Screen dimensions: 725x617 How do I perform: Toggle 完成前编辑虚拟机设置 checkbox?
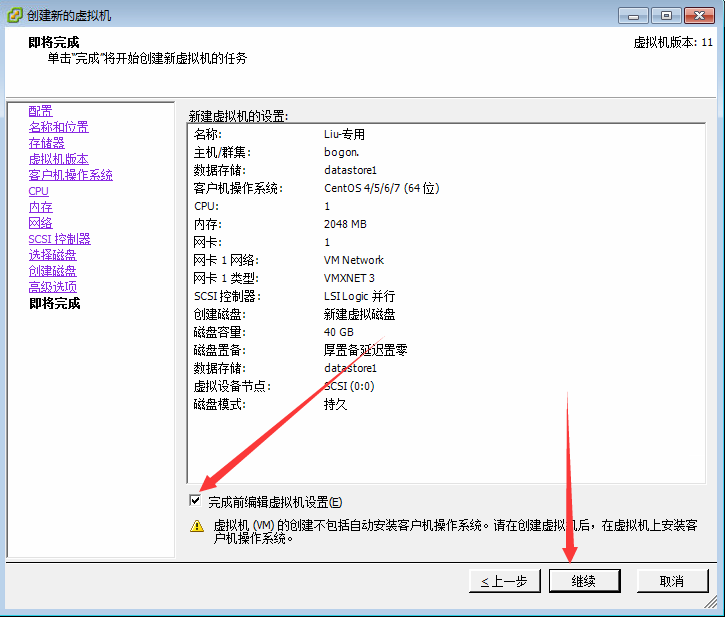[x=195, y=500]
